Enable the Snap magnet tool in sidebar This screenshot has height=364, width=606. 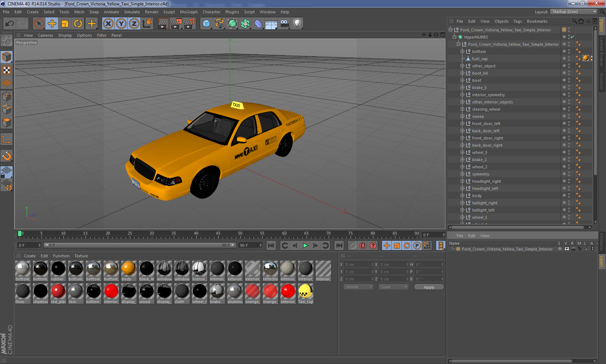point(6,156)
